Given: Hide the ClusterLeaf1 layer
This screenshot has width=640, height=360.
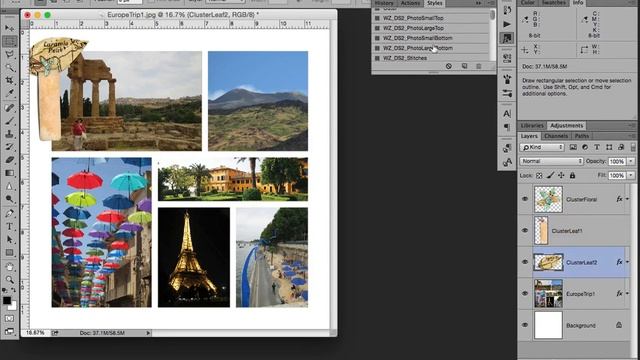Looking at the screenshot, I should pyautogui.click(x=525, y=231).
